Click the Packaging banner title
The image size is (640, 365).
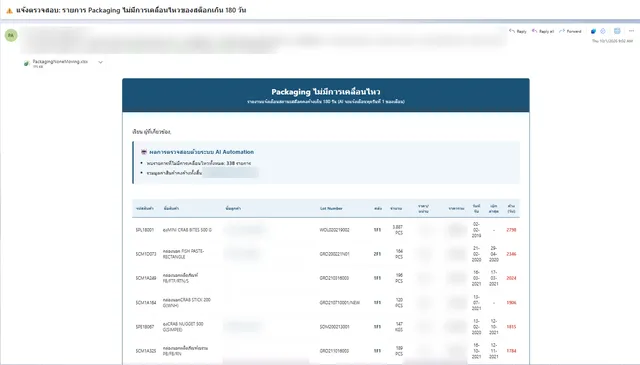pyautogui.click(x=326, y=92)
